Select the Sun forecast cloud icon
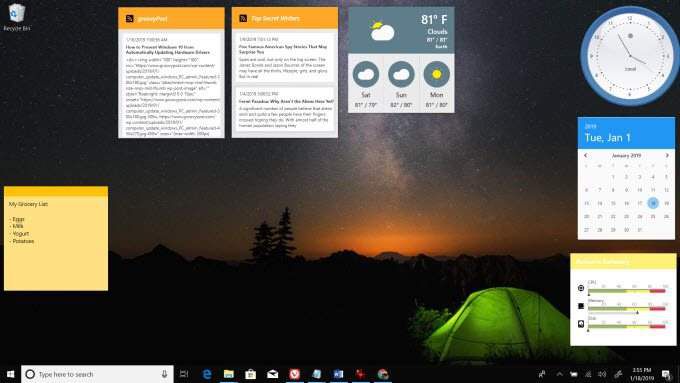The width and height of the screenshot is (680, 383). 401,74
